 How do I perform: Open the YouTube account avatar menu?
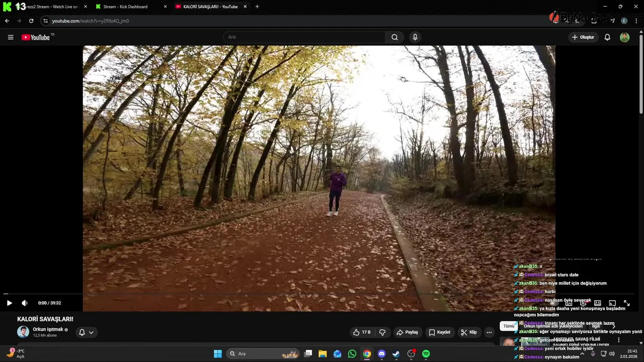coord(624,37)
